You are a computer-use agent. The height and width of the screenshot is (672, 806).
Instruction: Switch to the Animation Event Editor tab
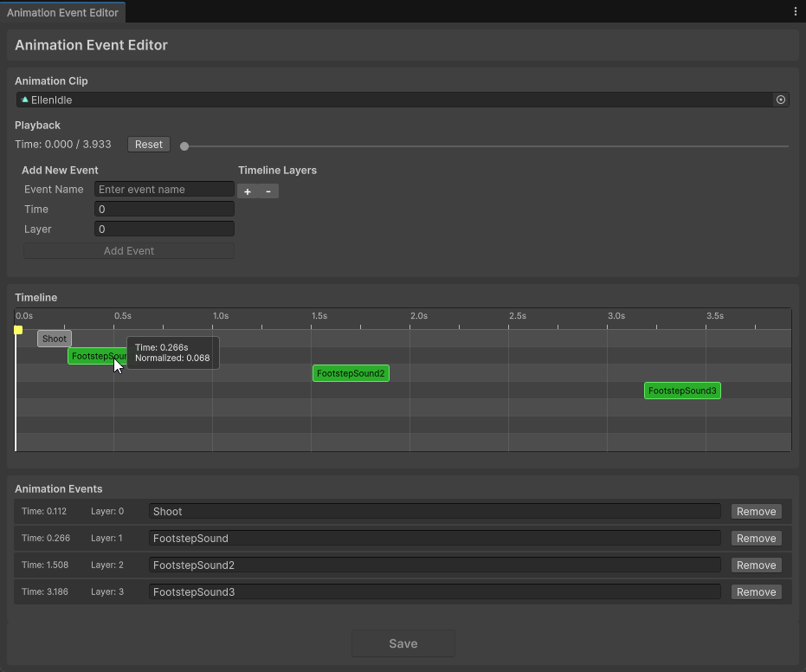coord(62,12)
